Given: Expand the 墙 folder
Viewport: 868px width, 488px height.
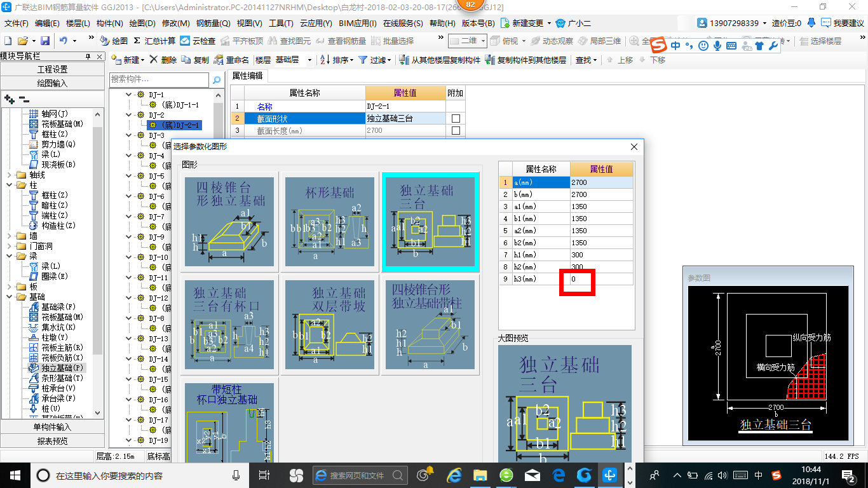Looking at the screenshot, I should pos(8,236).
